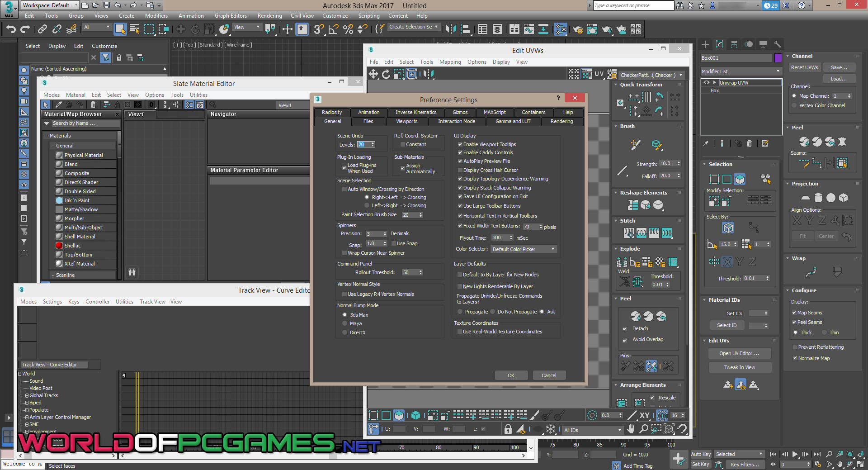
Task: Click the Undo arrow in main toolbar
Action: (x=11, y=29)
